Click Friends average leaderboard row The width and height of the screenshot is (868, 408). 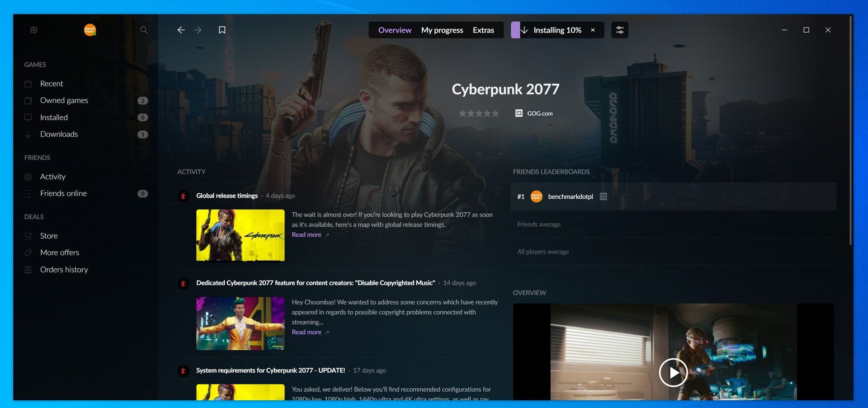coord(674,224)
